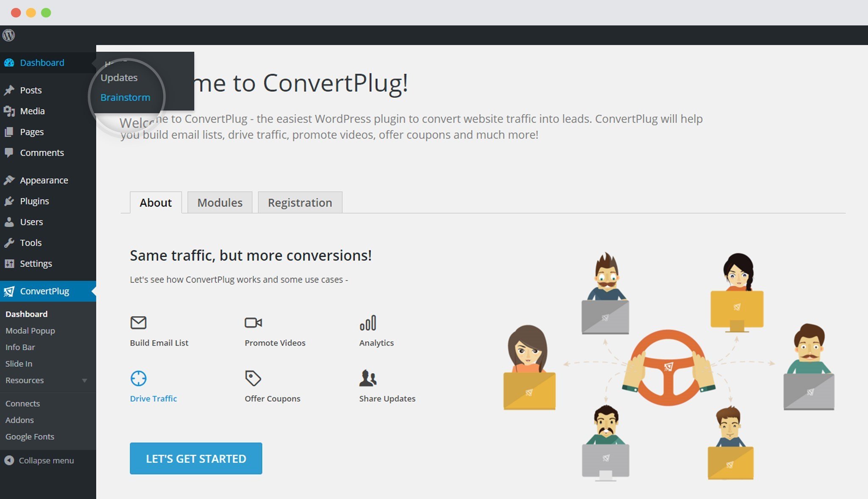Image resolution: width=868 pixels, height=499 pixels.
Task: Open the Connects submenu link
Action: [x=22, y=404]
